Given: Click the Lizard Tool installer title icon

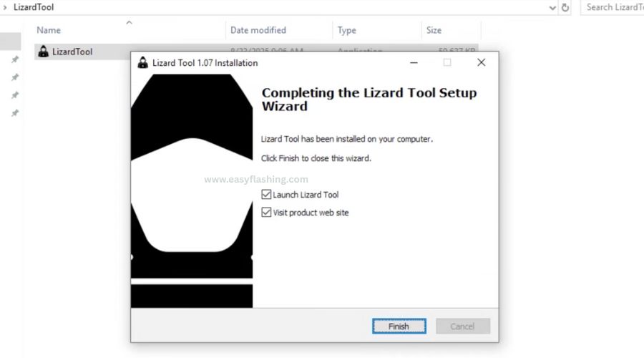Looking at the screenshot, I should click(x=142, y=62).
